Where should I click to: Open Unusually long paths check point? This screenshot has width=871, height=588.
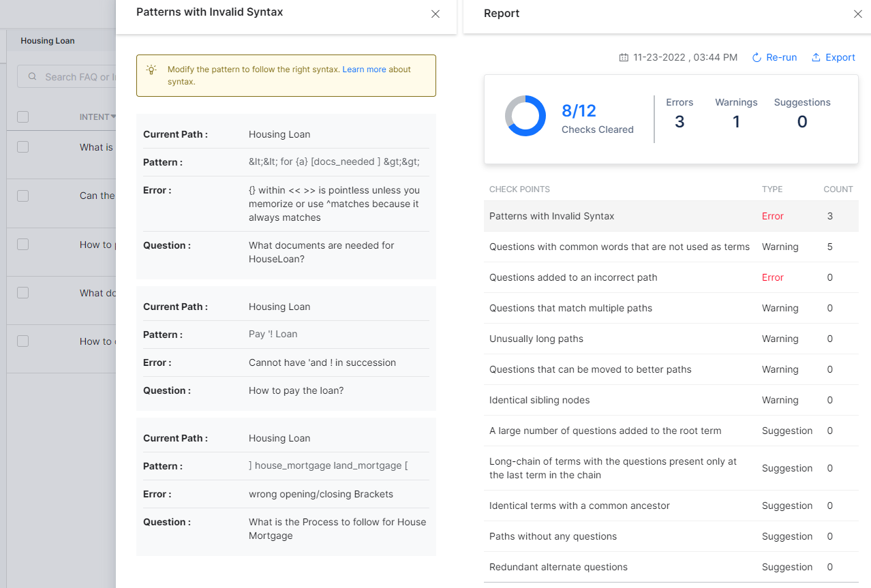coord(536,339)
